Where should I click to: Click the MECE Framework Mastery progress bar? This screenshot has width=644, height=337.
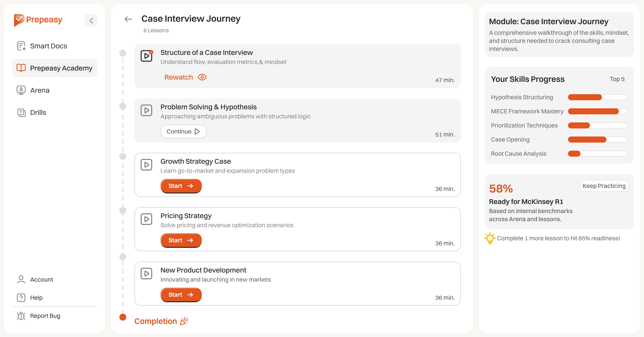coord(598,111)
